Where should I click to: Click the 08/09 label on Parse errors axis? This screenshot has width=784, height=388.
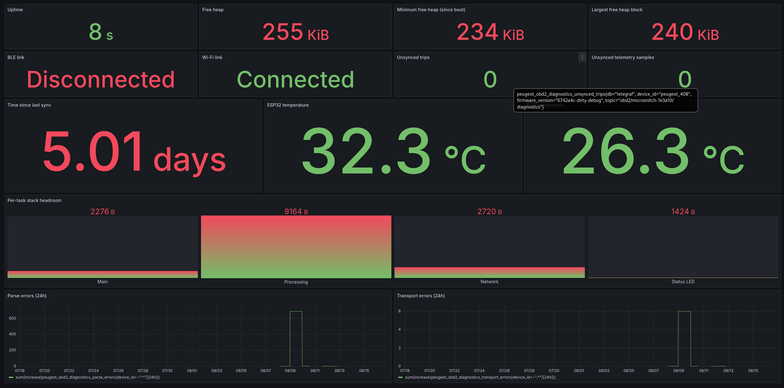(x=290, y=371)
